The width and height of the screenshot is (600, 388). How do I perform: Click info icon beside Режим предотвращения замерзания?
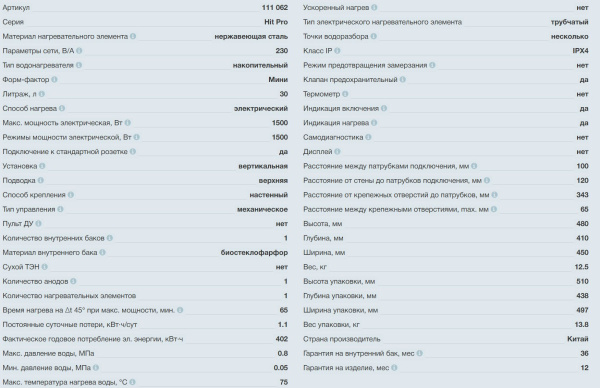(x=432, y=65)
